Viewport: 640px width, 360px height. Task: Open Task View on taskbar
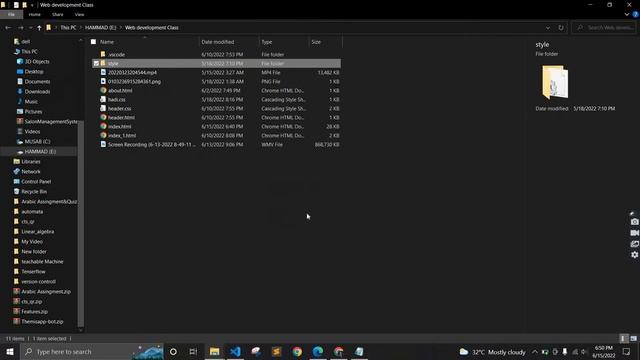[193, 351]
